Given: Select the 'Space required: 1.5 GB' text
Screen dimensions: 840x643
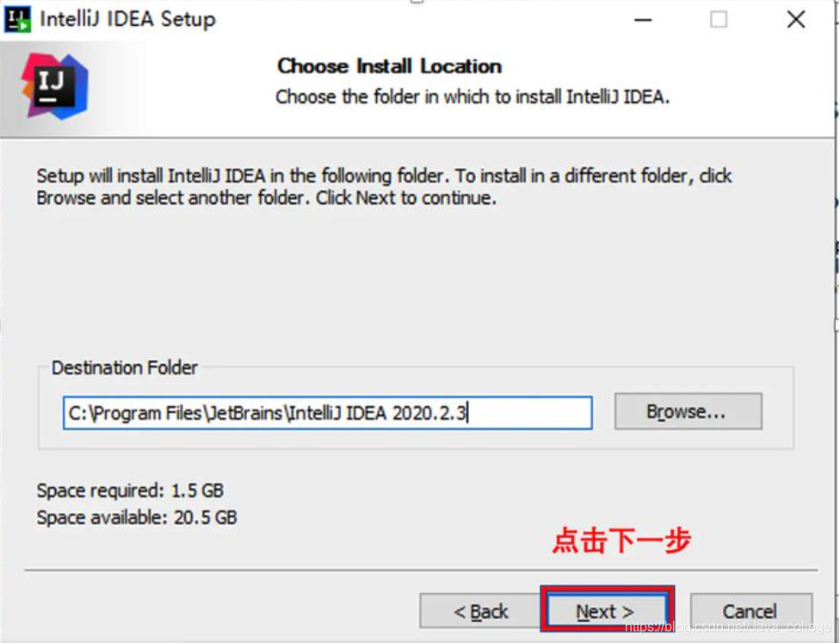Looking at the screenshot, I should [130, 491].
